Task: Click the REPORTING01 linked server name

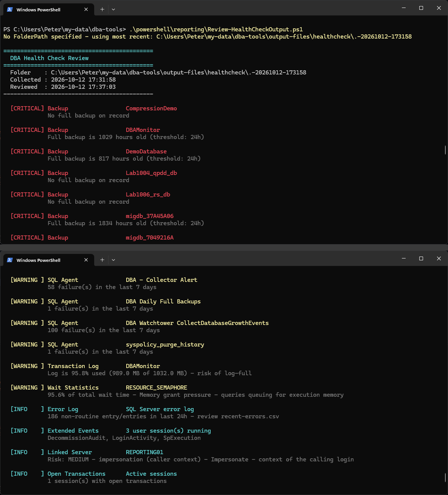Action: point(144,452)
